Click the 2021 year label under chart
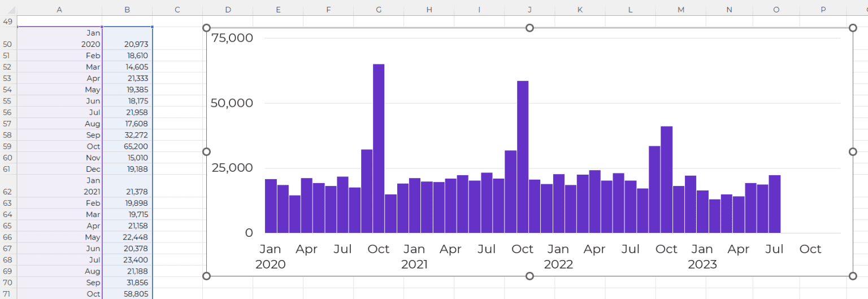 (x=414, y=265)
